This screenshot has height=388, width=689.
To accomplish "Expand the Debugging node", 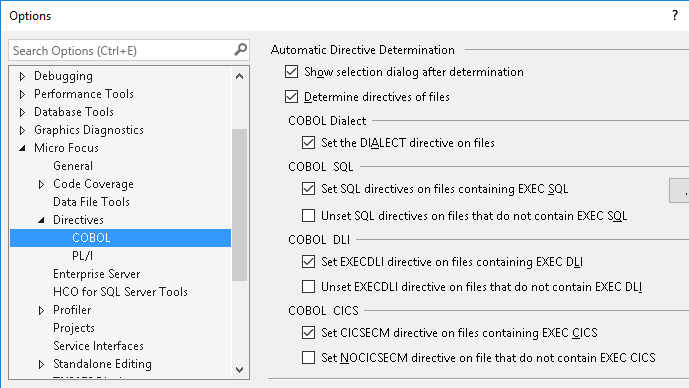I will tap(22, 76).
